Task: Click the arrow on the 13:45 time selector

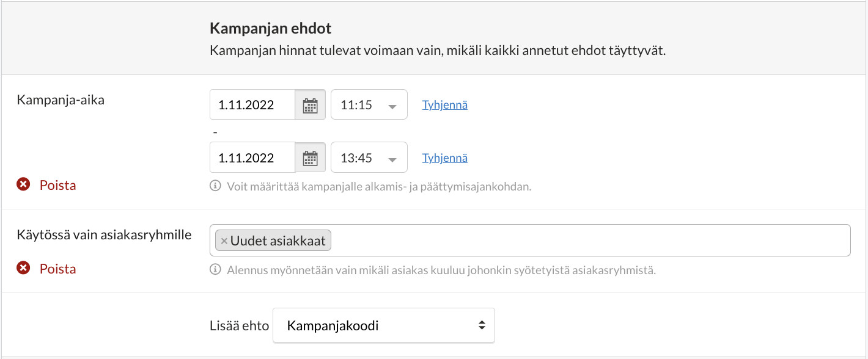Action: (392, 159)
